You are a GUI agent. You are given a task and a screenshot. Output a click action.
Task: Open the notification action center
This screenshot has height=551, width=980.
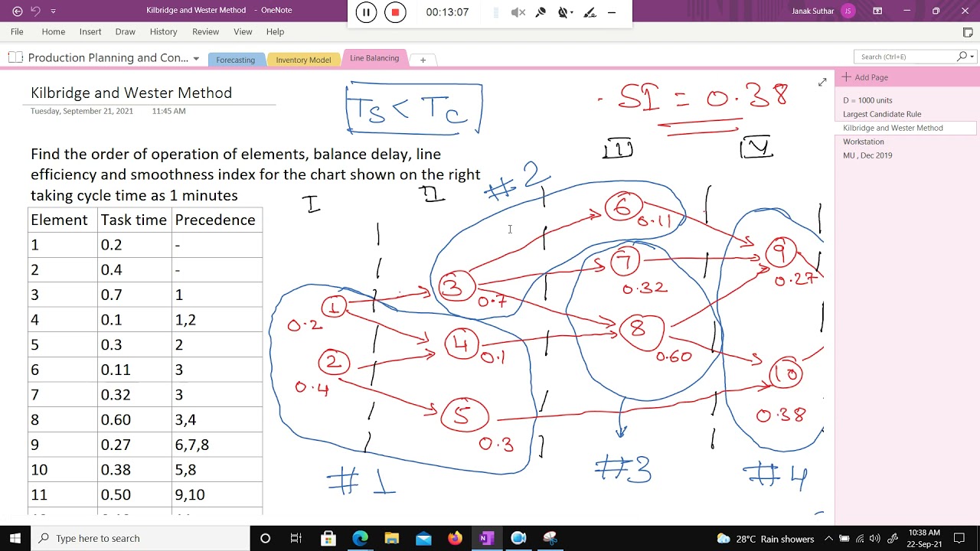click(959, 539)
